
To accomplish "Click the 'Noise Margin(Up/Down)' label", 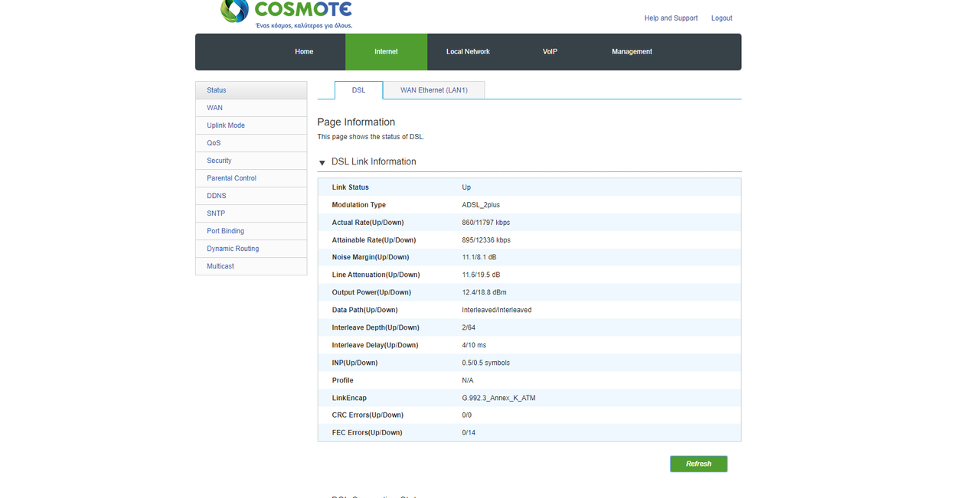I will (371, 257).
